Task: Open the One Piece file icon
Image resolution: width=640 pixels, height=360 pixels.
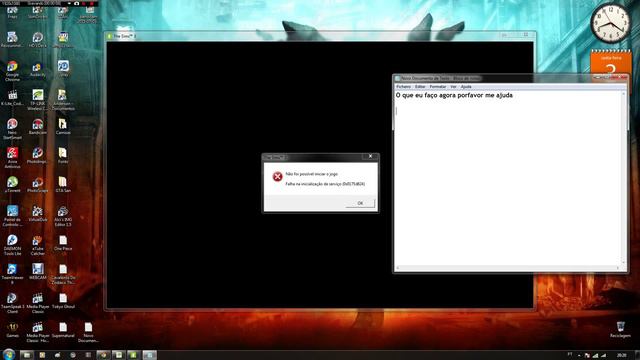Action: (63, 243)
